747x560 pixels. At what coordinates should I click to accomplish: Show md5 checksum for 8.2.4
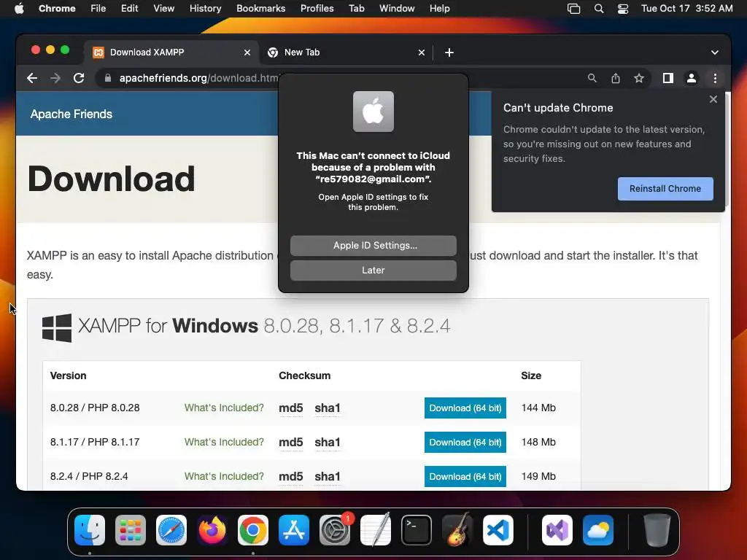tap(290, 477)
